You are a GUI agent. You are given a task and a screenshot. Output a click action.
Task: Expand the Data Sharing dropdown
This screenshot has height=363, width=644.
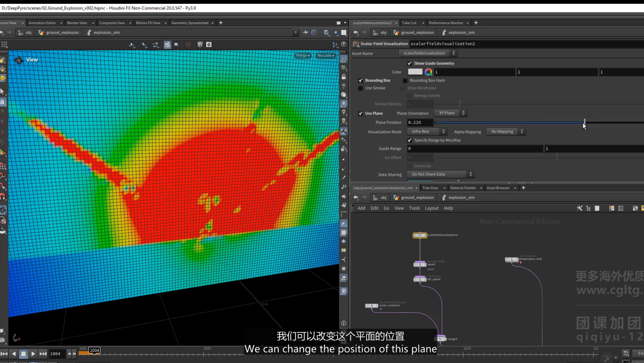(x=440, y=174)
